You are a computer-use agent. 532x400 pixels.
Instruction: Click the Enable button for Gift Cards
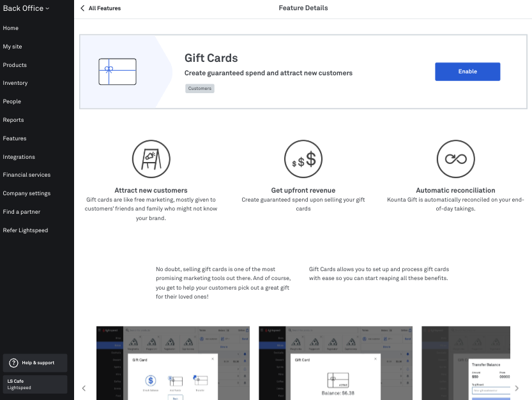tap(467, 71)
